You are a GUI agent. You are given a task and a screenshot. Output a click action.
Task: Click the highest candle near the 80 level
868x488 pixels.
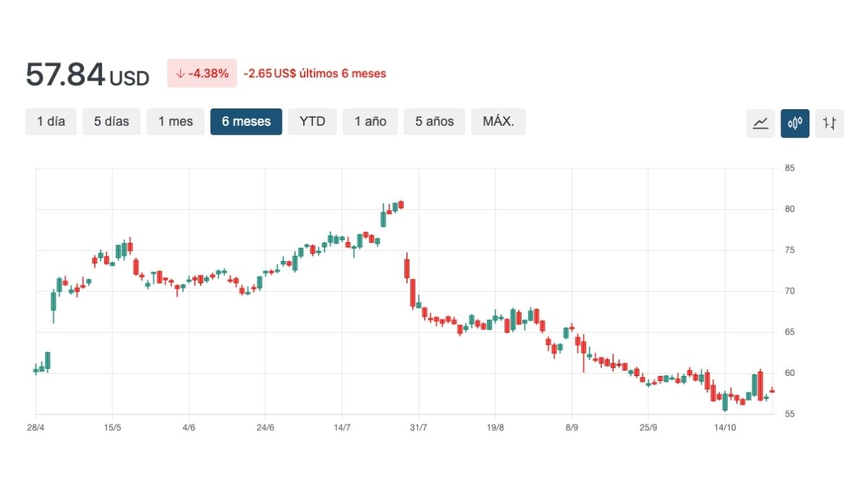pyautogui.click(x=401, y=205)
